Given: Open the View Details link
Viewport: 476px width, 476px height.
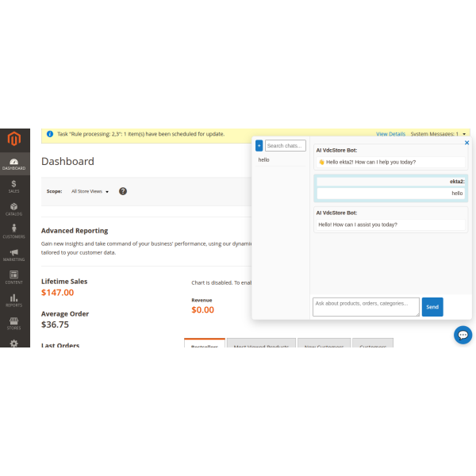Looking at the screenshot, I should click(x=390, y=134).
